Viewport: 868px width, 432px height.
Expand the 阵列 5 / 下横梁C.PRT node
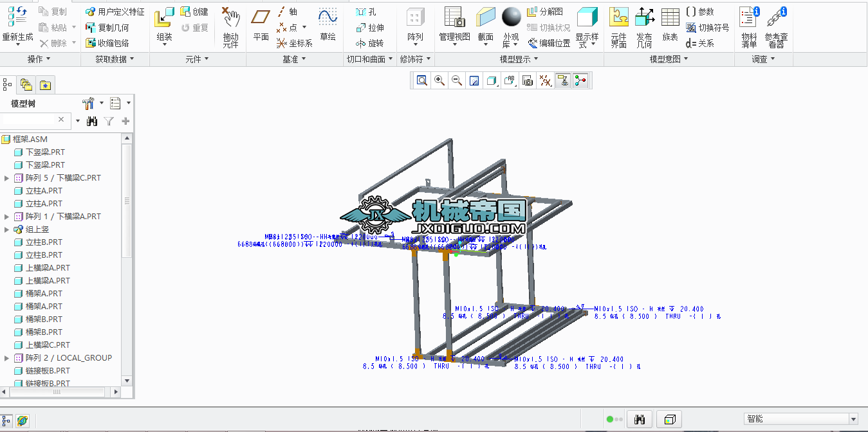pos(7,178)
